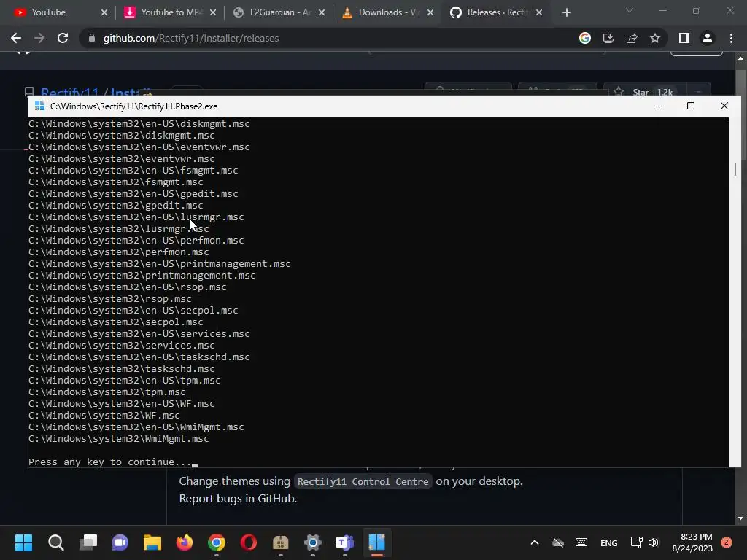Open Microsoft Teams from the taskbar
This screenshot has height=560, width=747.
point(345,542)
